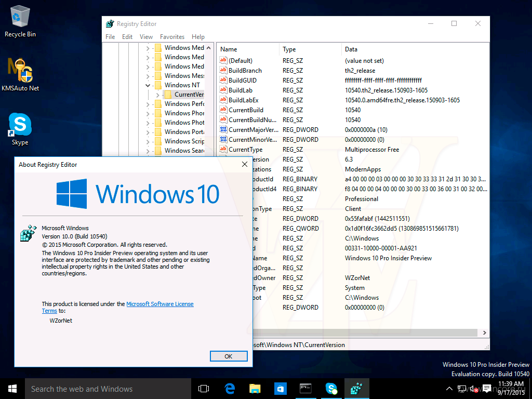
Task: Click the (Default) string value icon
Action: pyautogui.click(x=223, y=60)
